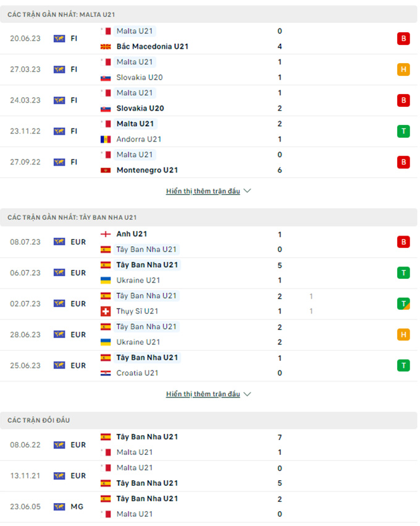
Task: Open Ukraine U21 team in 28.06.23 match
Action: tap(138, 342)
